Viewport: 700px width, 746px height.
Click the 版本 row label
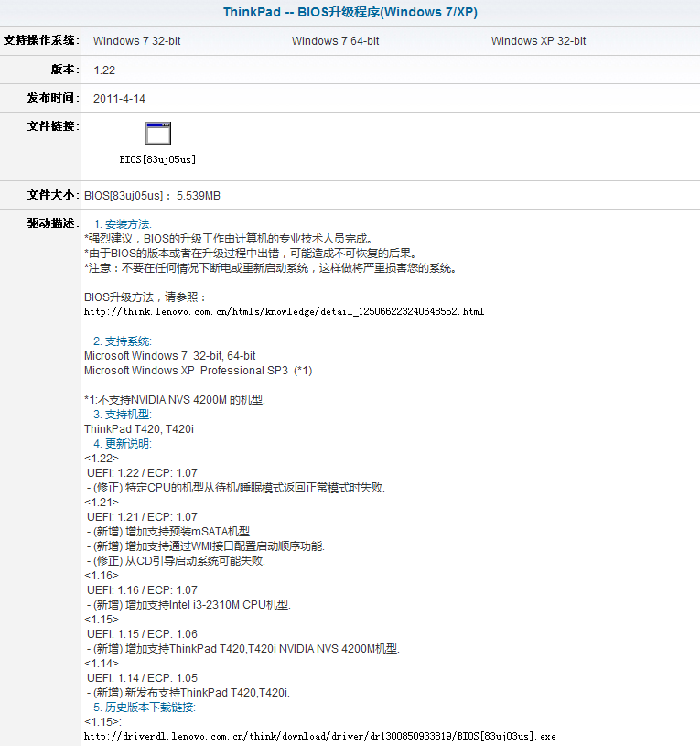(x=65, y=70)
